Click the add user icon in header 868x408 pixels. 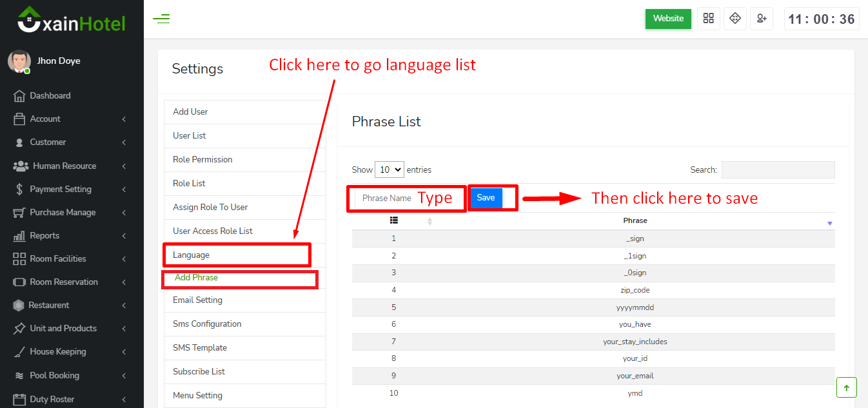click(762, 19)
